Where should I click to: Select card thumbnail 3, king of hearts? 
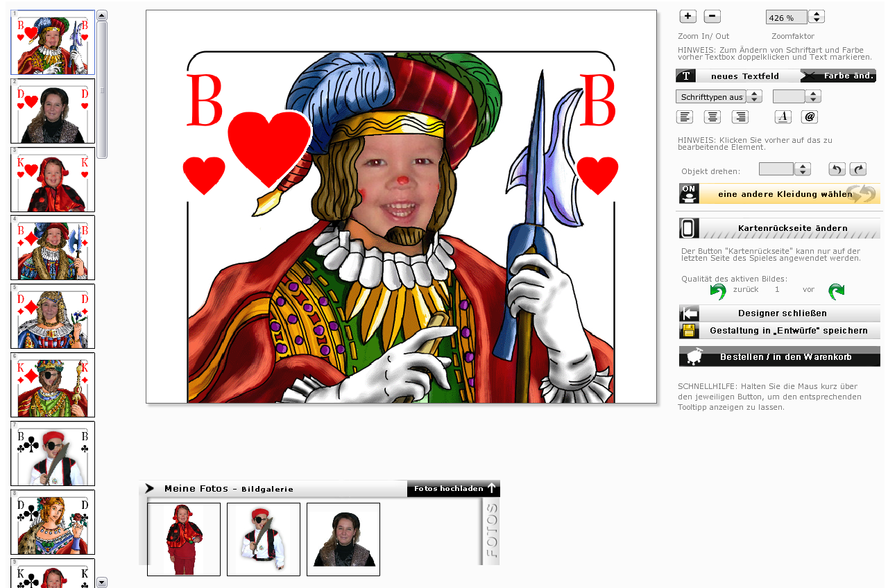(x=53, y=180)
